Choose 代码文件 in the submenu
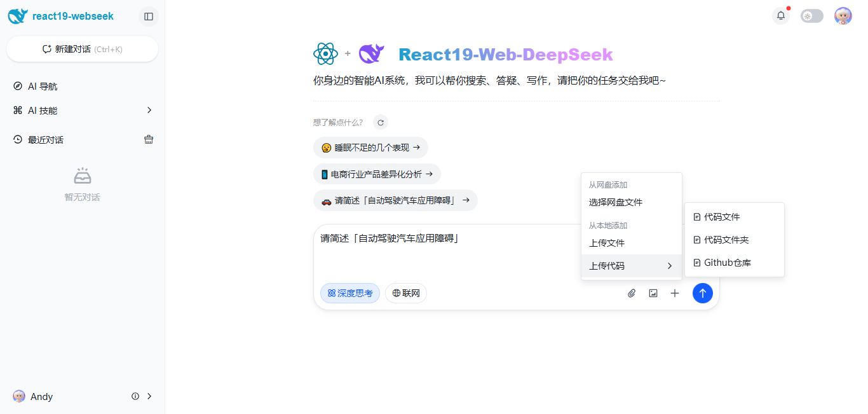This screenshot has height=414, width=868. [x=735, y=217]
